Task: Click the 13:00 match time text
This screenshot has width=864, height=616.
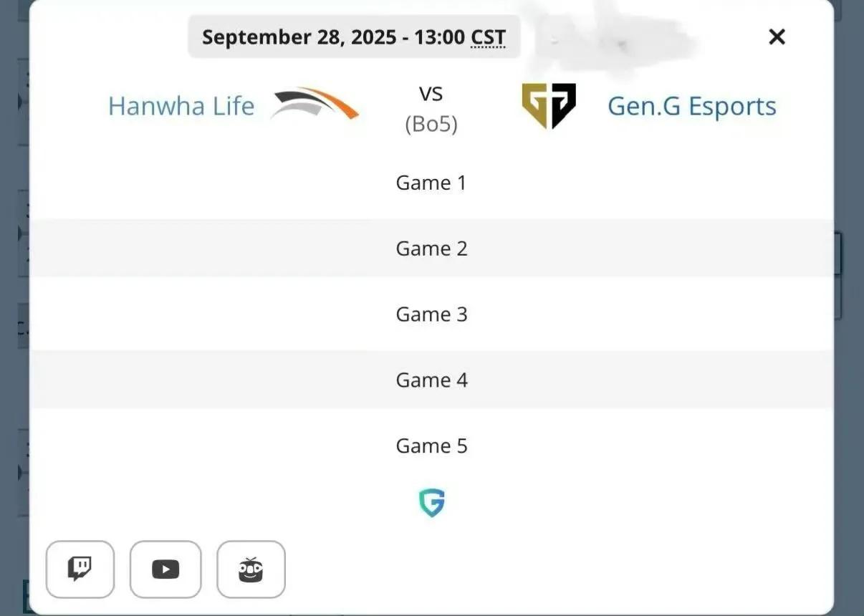Action: pos(438,37)
